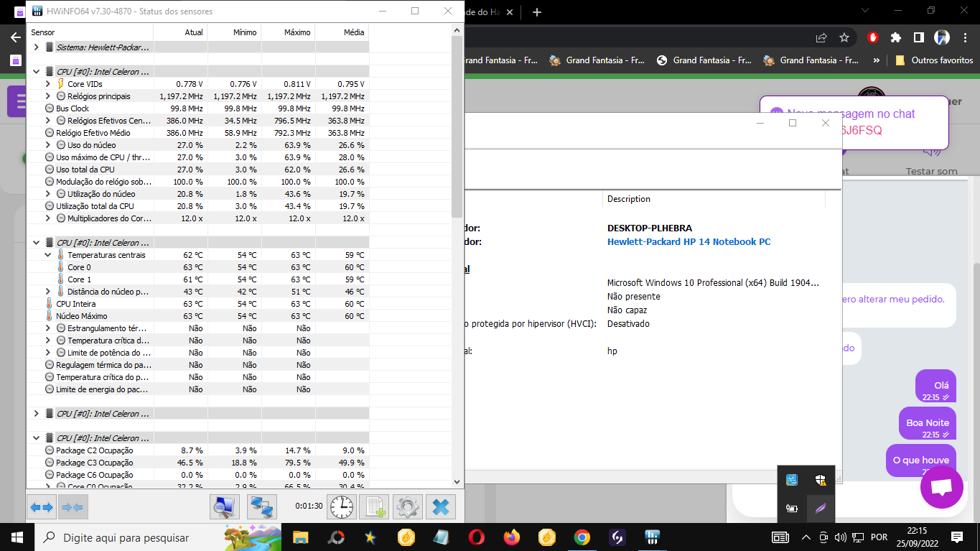This screenshot has height=551, width=980.
Task: Click the DESKTOP-PLHEBRA computer name
Action: click(650, 228)
